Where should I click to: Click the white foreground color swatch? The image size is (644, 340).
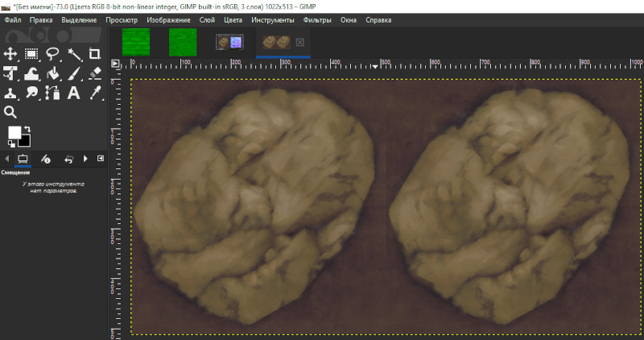(14, 133)
